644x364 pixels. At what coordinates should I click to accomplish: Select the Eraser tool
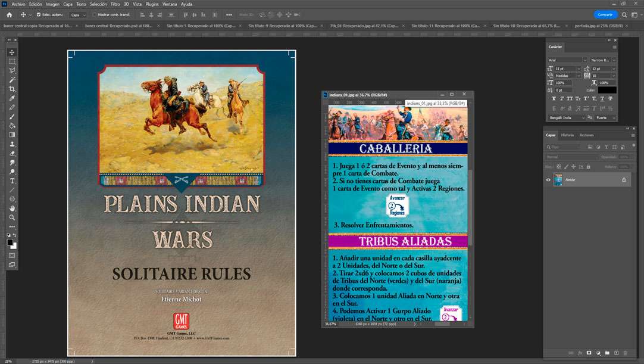12,153
